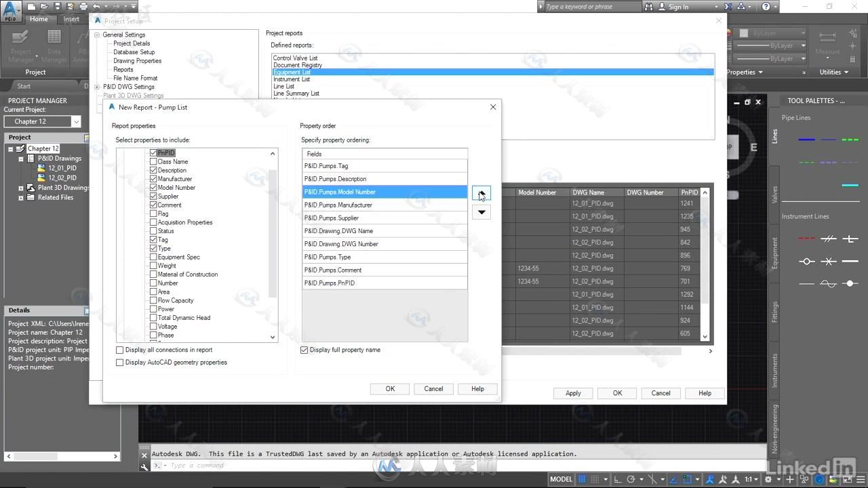Expand P&ID DWG Settings tree node
This screenshot has width=868, height=488.
click(x=97, y=87)
